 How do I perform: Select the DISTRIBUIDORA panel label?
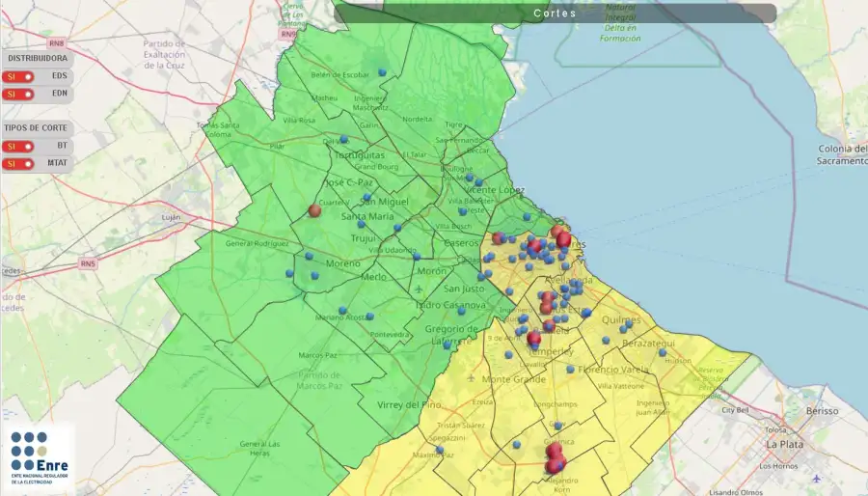coord(38,58)
